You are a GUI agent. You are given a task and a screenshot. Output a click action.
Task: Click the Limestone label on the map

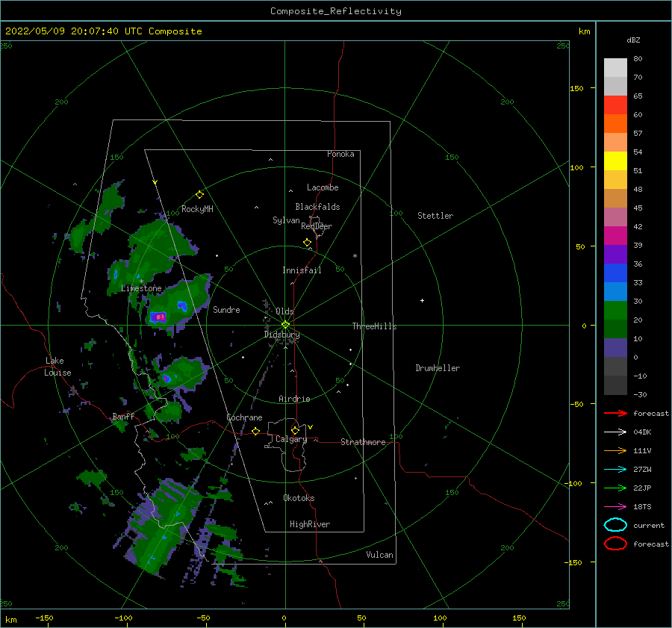(141, 288)
